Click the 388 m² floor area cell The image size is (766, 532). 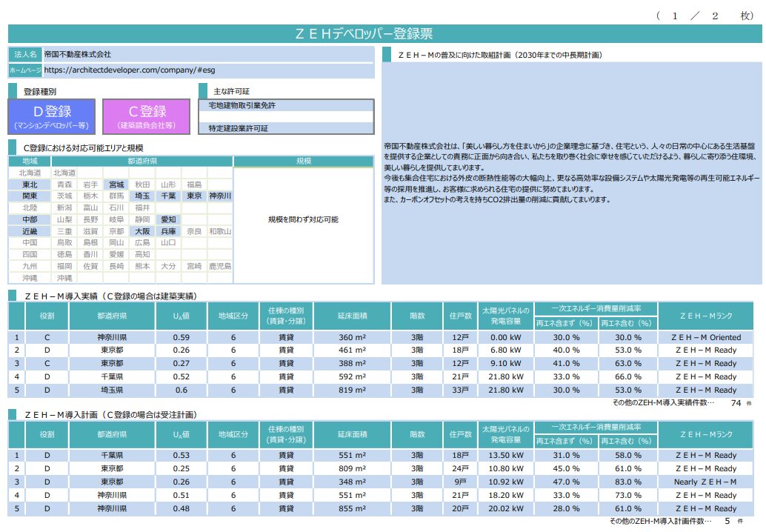pyautogui.click(x=352, y=364)
